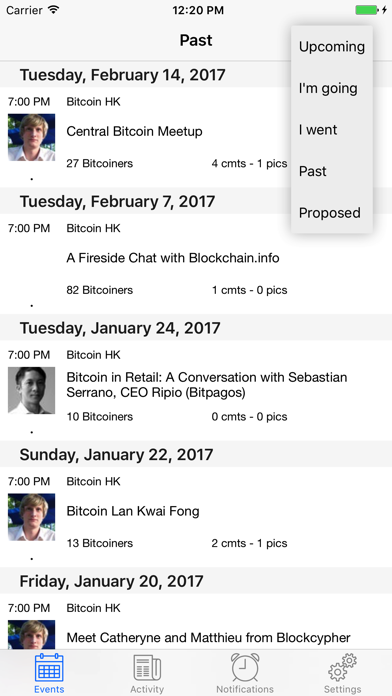This screenshot has width=392, height=696.
Task: Open A Fireside Chat with Blockchain.info event
Action: 173,258
